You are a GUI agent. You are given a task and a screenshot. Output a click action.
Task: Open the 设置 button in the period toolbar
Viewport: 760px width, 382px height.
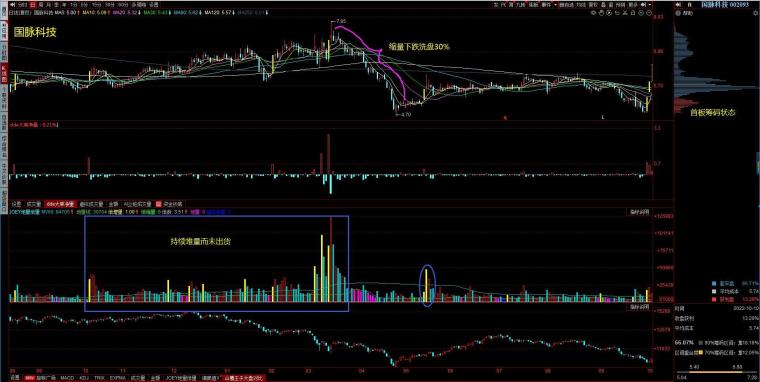point(153,5)
